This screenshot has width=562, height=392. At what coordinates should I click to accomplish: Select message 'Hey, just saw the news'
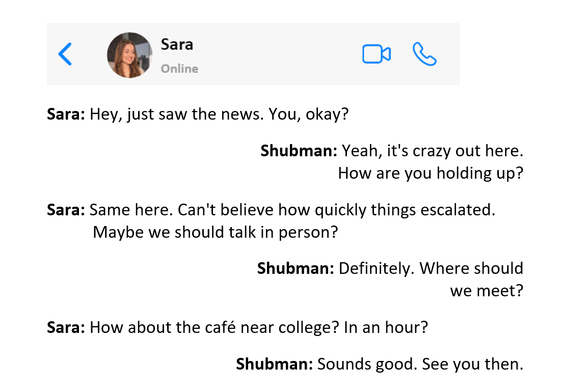(198, 115)
